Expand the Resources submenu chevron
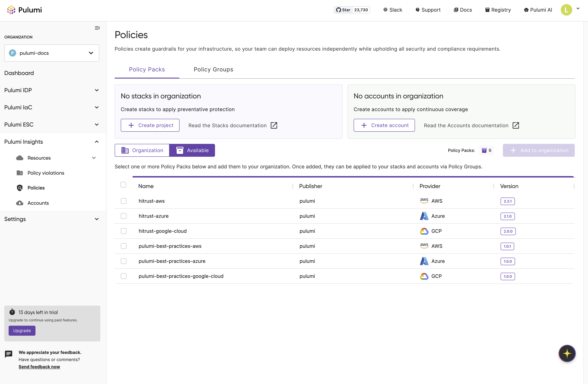Screen dimensions: 588x384 pos(94,158)
